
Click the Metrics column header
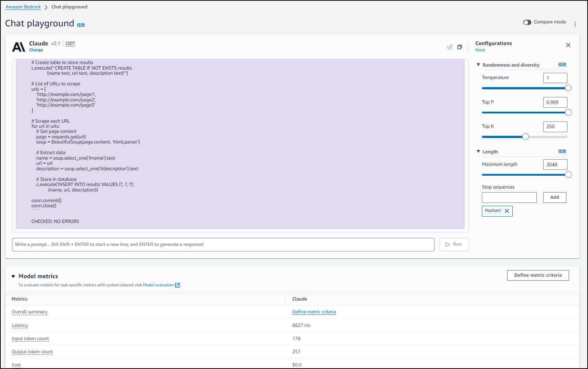pos(19,299)
